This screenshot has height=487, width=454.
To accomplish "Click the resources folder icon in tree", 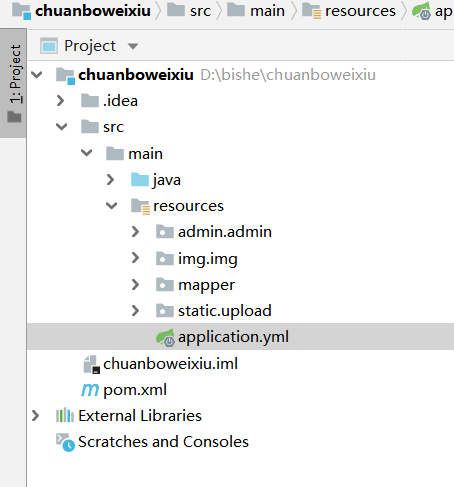I will click(140, 206).
